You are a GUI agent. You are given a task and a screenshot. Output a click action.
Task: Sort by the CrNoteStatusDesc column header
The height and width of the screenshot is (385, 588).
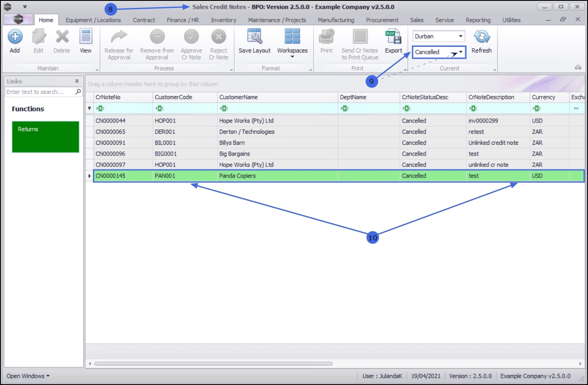[x=433, y=97]
